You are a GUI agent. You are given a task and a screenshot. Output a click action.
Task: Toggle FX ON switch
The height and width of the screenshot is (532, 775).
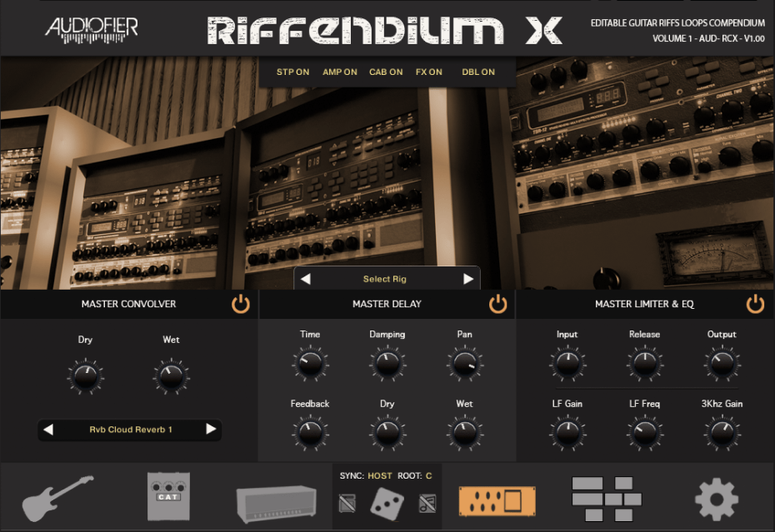click(428, 72)
